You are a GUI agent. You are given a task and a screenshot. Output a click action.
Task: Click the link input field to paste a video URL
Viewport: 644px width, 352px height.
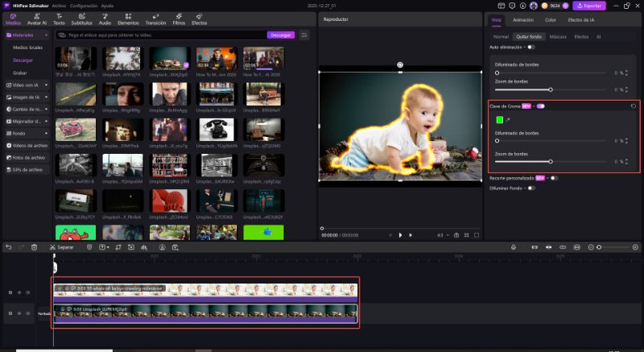click(162, 35)
